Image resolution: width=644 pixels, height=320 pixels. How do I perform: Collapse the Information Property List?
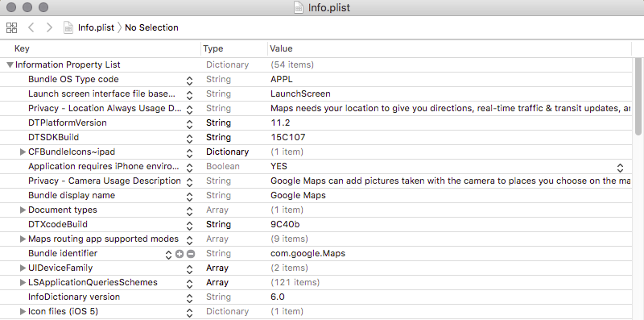tap(10, 65)
